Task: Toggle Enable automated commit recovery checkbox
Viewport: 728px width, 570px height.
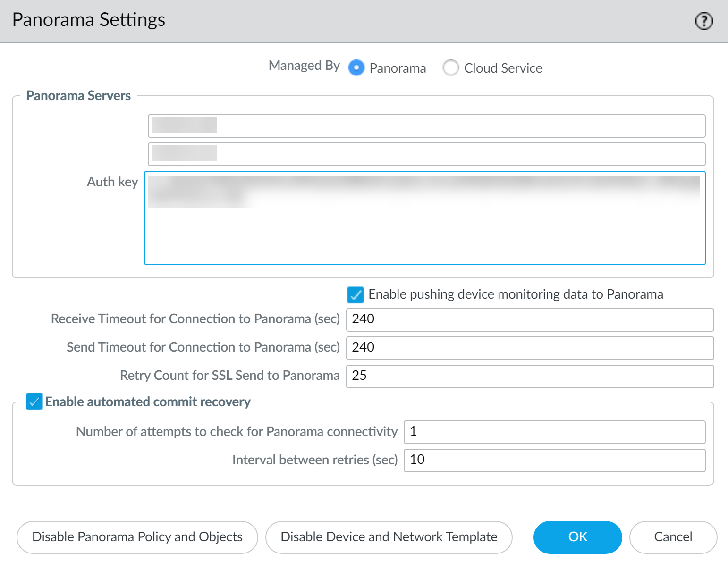Action: point(34,402)
